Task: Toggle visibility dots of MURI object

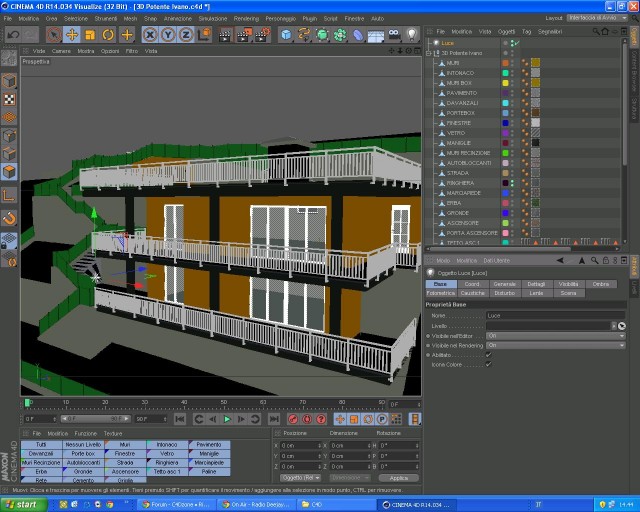Action: (513, 63)
